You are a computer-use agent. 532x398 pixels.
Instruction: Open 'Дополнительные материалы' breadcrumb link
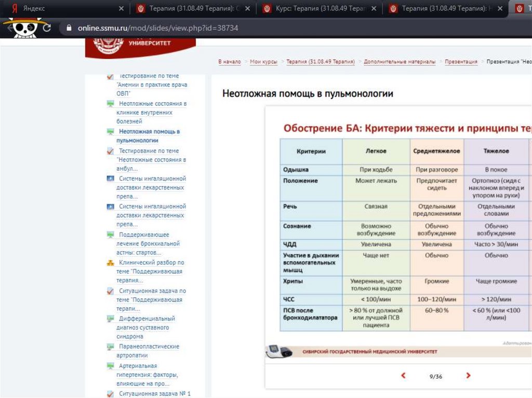[400, 62]
